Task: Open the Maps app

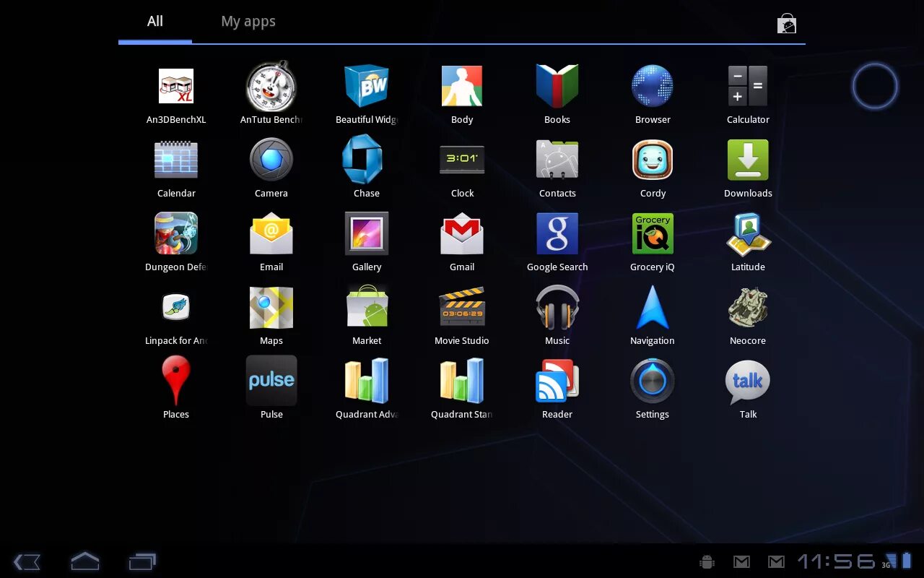Action: [x=271, y=308]
